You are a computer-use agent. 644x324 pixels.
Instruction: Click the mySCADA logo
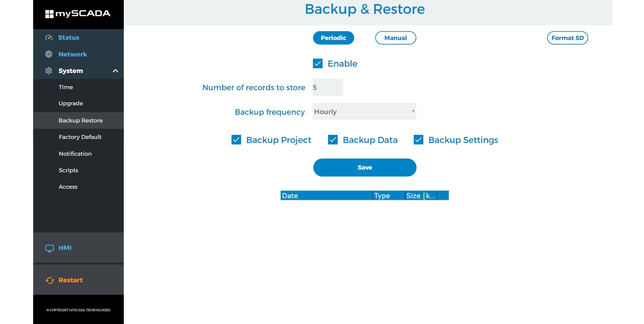coord(78,14)
